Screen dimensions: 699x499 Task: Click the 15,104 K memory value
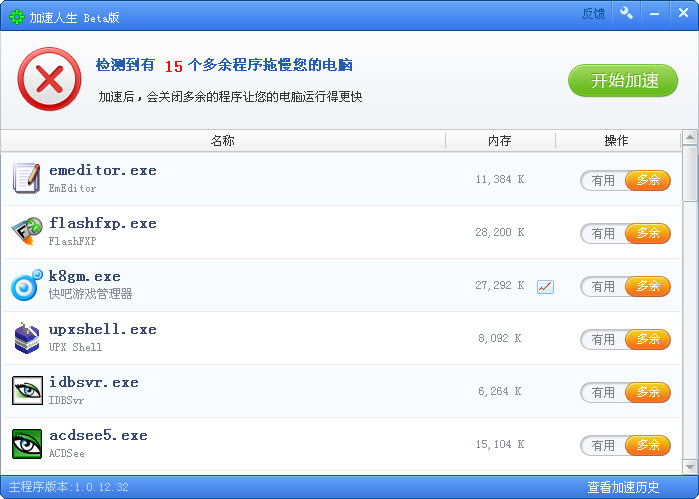click(x=500, y=445)
